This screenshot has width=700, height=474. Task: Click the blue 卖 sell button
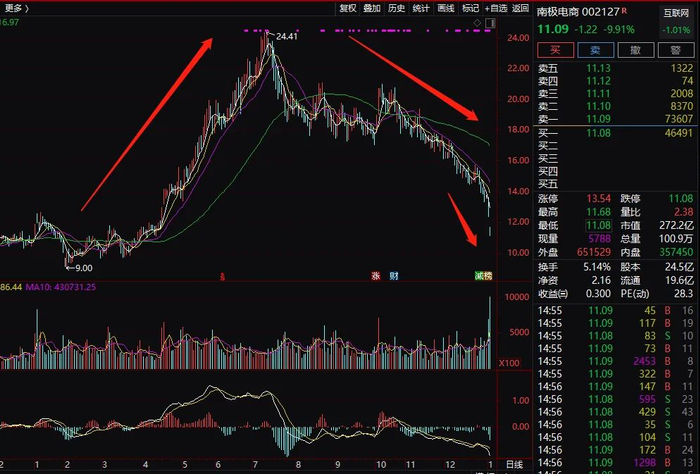[596, 50]
